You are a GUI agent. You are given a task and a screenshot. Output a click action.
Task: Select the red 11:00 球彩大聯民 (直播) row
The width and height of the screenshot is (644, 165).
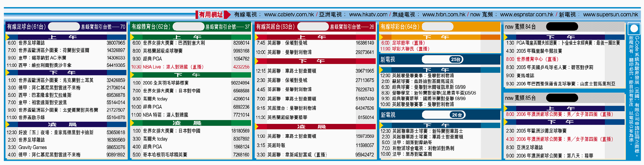(x=405, y=49)
